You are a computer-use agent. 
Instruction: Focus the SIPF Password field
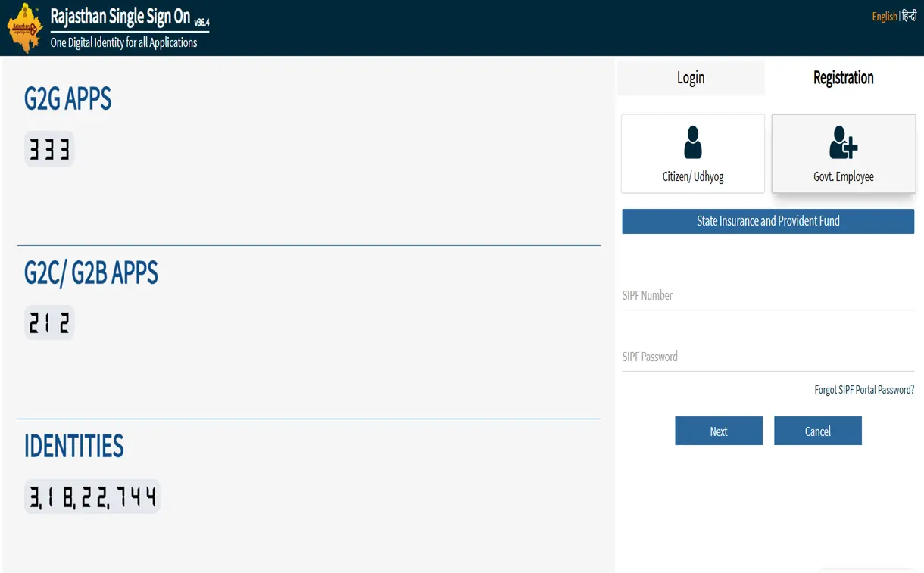pos(768,357)
